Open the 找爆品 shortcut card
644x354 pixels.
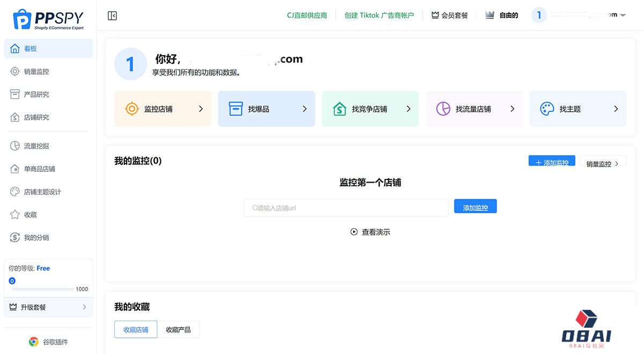click(266, 109)
